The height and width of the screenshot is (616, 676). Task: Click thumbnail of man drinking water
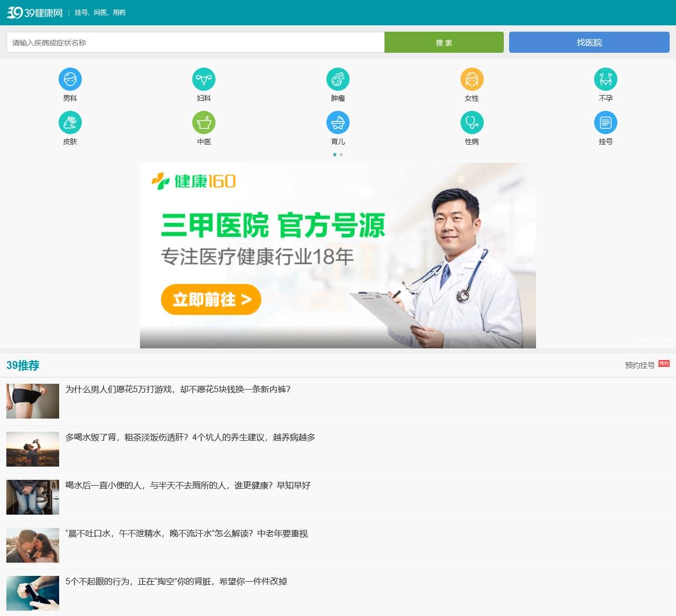coord(33,449)
